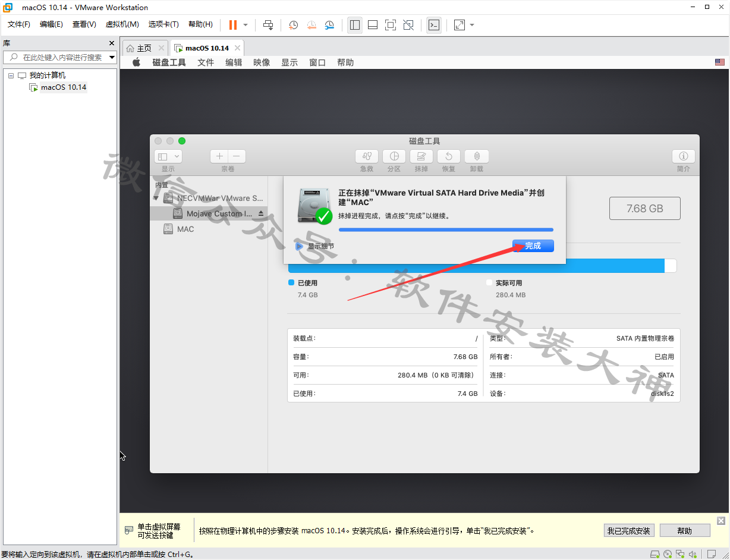Click the 帮助 button in hint bar
This screenshot has width=730, height=560.
coord(685,531)
